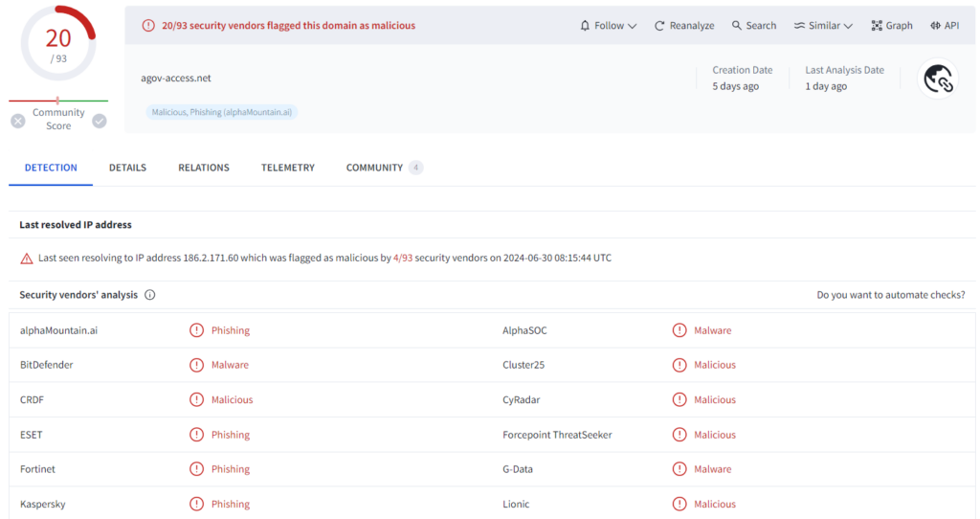
Task: Vote harmless with community checkmark
Action: coord(100,121)
